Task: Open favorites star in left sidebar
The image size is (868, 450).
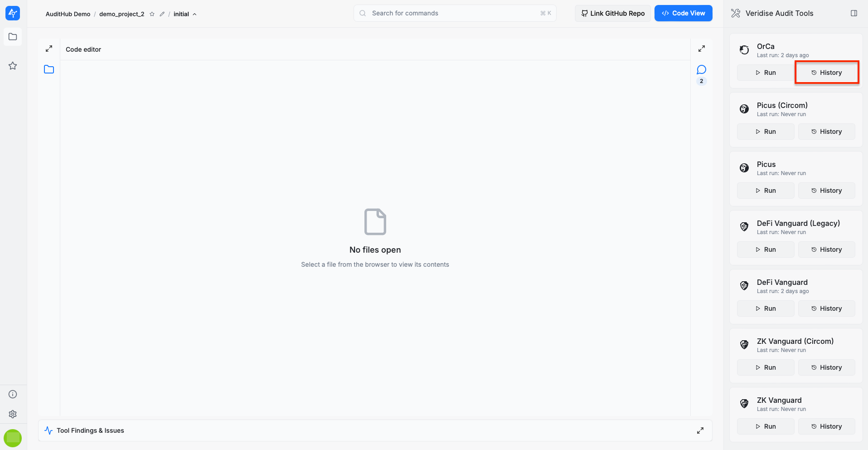Action: [13, 66]
